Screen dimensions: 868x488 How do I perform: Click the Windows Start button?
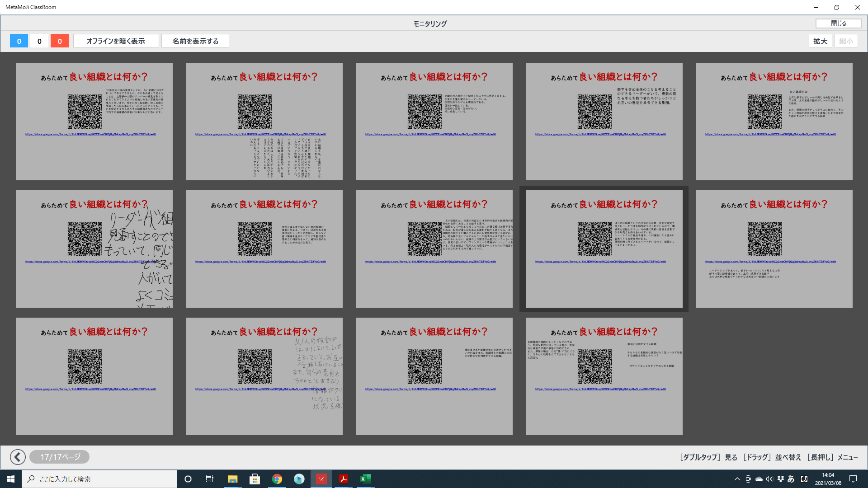(x=11, y=479)
